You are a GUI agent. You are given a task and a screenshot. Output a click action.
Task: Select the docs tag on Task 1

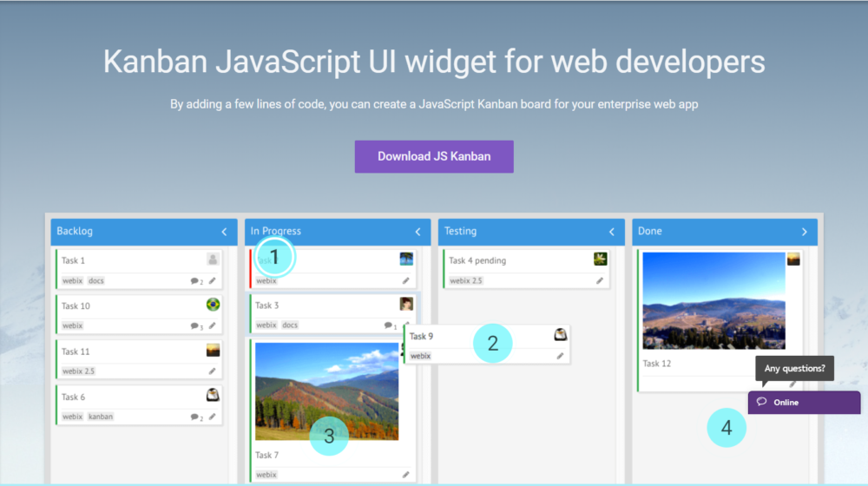tap(95, 280)
